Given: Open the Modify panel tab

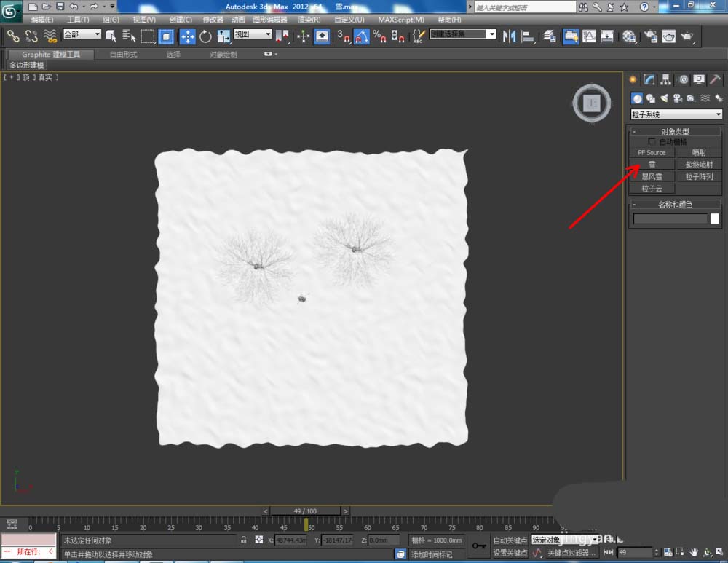Looking at the screenshot, I should pyautogui.click(x=649, y=80).
